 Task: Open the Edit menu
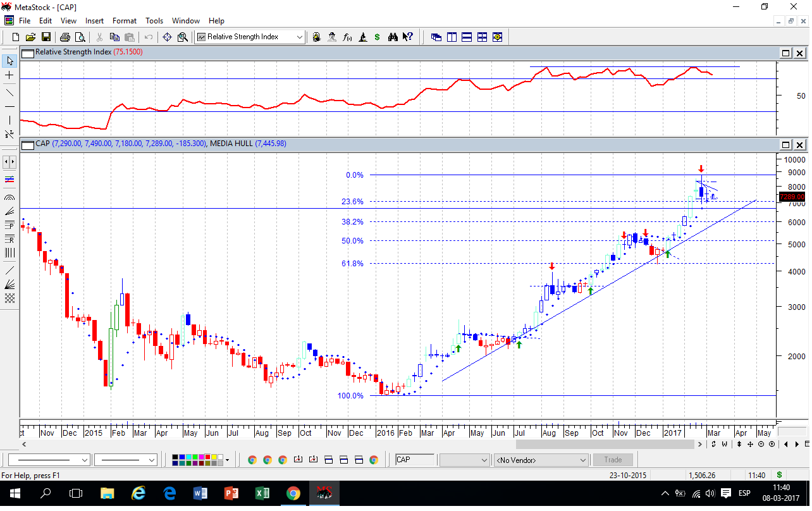[46, 21]
